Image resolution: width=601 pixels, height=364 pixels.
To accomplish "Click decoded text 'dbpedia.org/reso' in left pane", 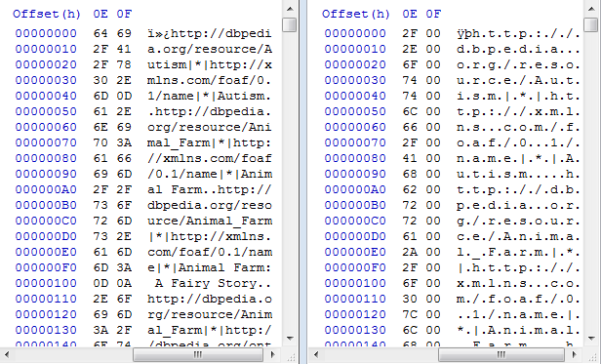I will 210,205.
